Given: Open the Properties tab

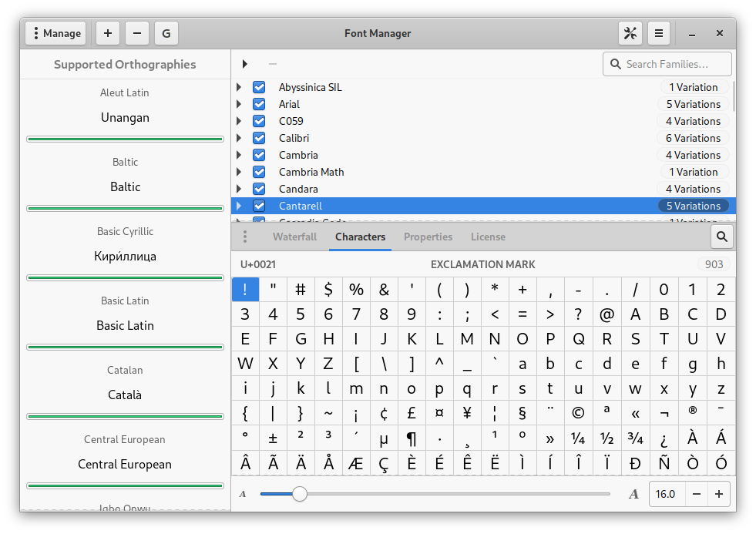Looking at the screenshot, I should [x=428, y=237].
